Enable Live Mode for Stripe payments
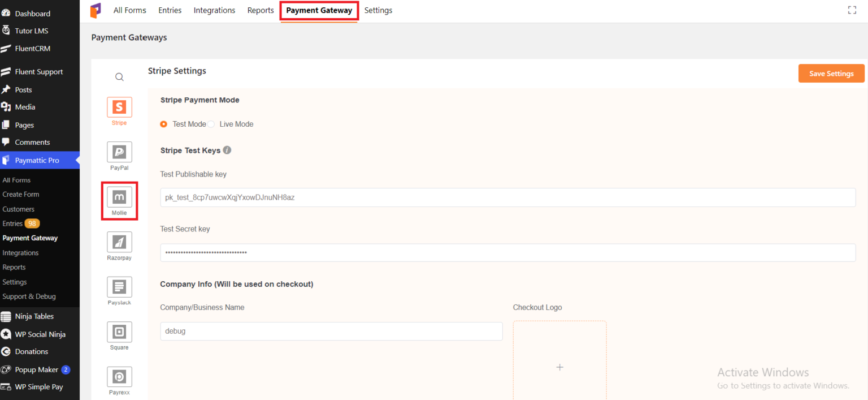The width and height of the screenshot is (868, 400). pos(211,124)
